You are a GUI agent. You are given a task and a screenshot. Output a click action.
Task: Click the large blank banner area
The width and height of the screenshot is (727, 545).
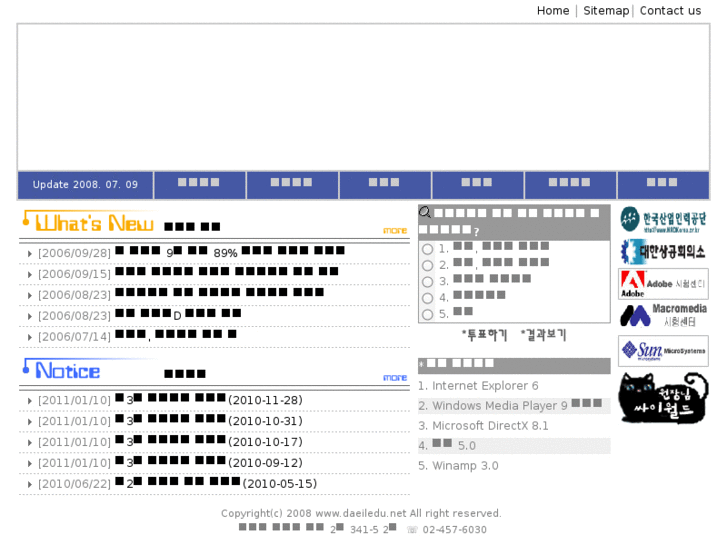[364, 97]
